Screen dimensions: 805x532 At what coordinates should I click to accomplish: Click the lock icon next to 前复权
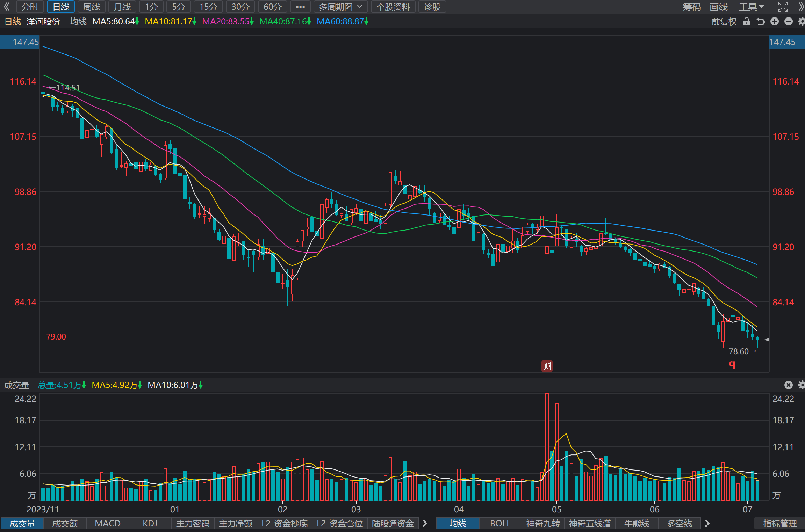[746, 22]
